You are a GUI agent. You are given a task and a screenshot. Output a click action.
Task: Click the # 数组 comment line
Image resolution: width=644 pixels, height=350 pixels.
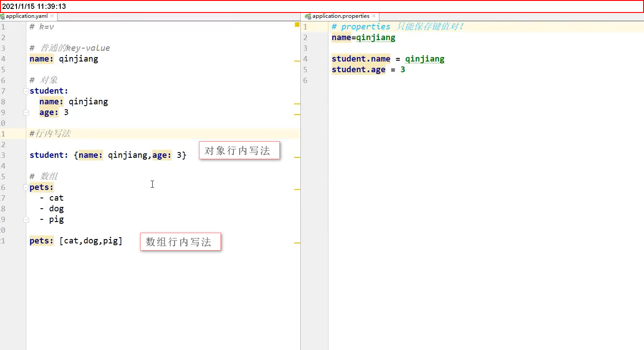44,177
